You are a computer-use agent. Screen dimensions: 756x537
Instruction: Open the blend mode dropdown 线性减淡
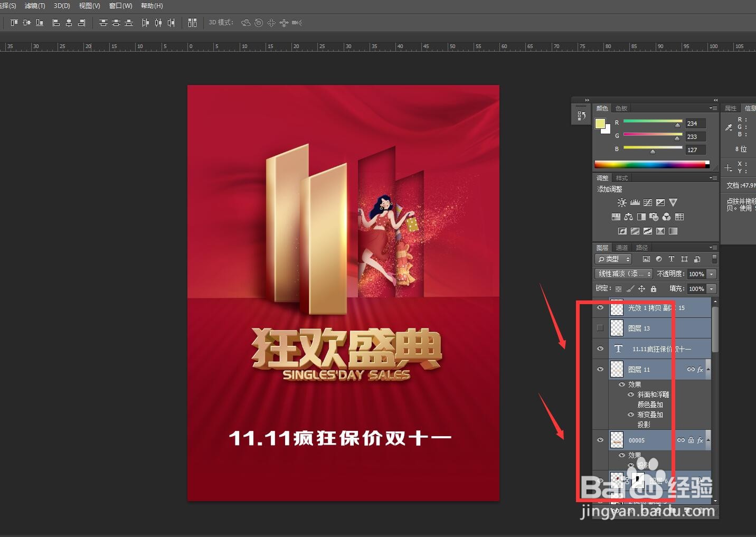point(623,274)
